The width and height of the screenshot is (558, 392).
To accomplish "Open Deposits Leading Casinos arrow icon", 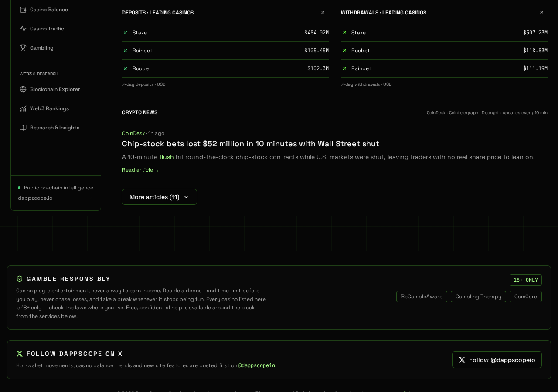I will (323, 13).
